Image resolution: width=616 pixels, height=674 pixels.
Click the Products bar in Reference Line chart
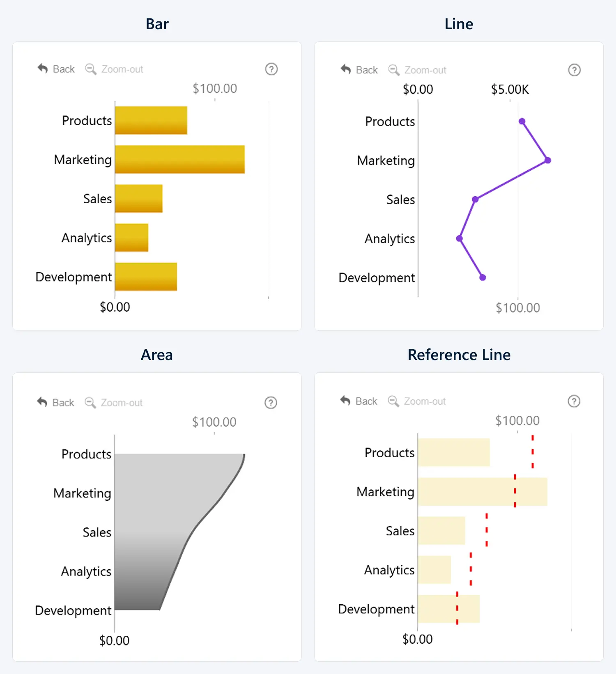pos(454,452)
